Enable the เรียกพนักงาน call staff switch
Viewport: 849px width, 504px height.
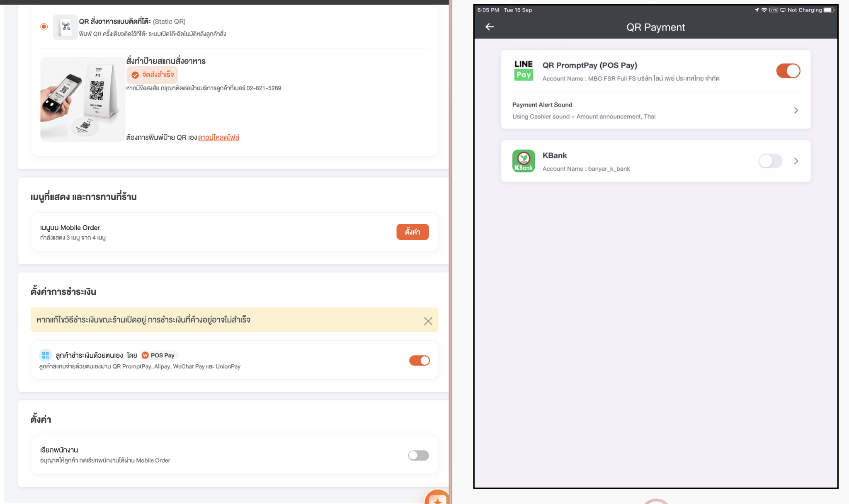tap(419, 456)
